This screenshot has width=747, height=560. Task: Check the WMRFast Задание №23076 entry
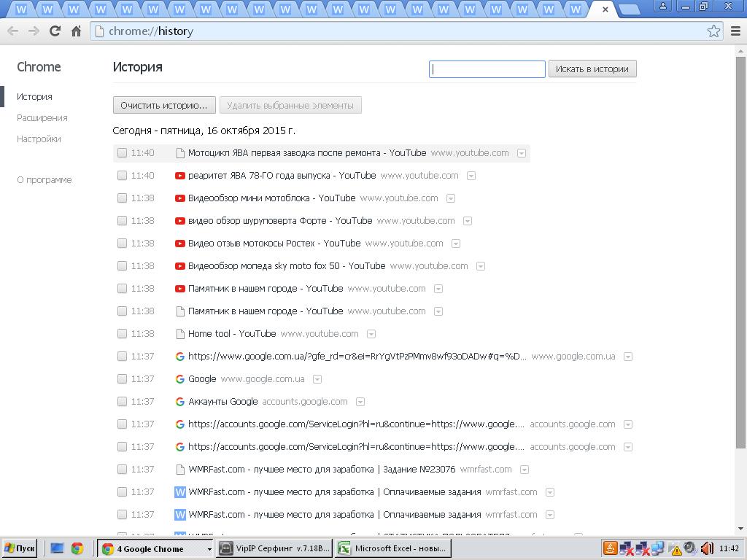122,470
